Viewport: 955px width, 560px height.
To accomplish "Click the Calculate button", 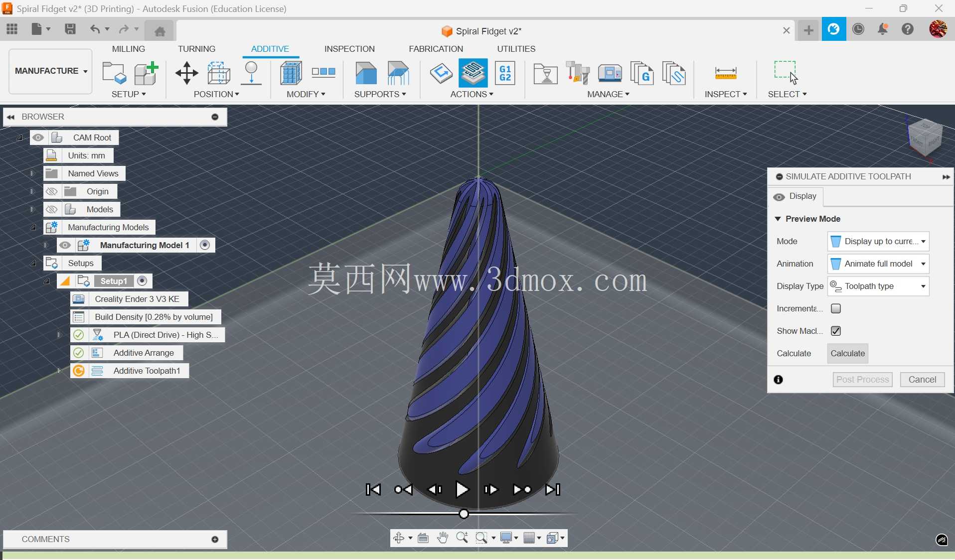I will click(x=847, y=353).
